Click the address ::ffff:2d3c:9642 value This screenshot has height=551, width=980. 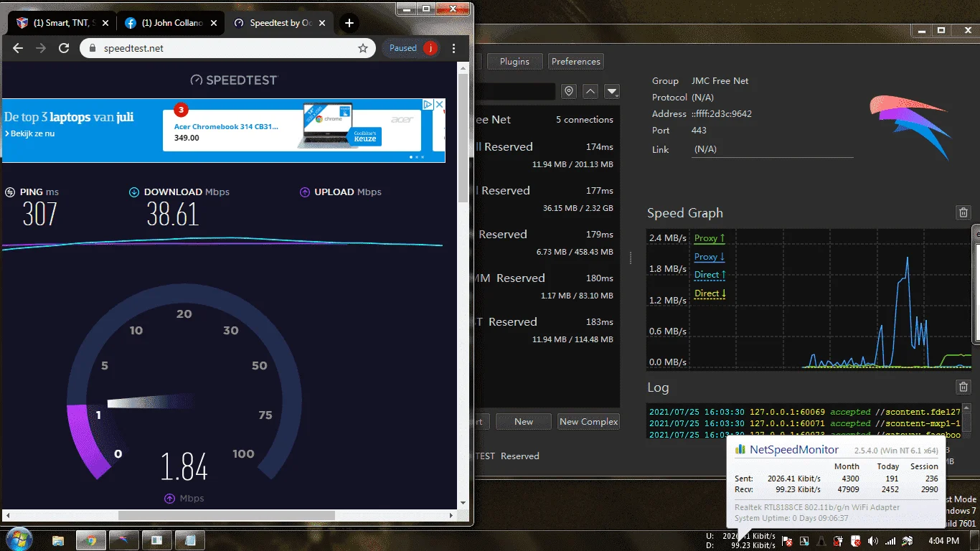722,113
